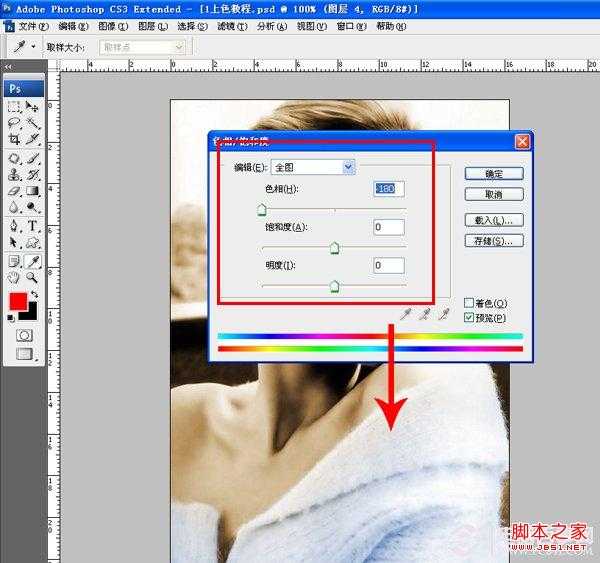
Task: Select the Notes tool
Action: coord(14,261)
